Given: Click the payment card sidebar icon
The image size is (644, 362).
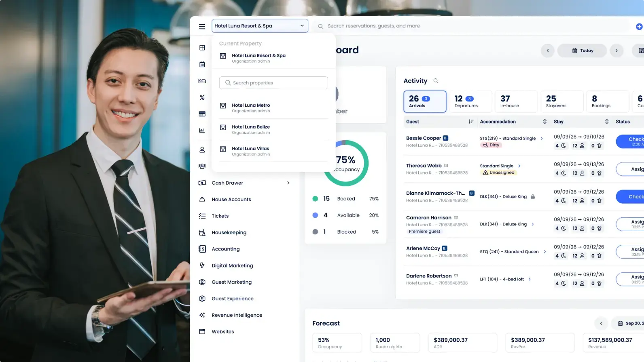Looking at the screenshot, I should click(x=202, y=114).
